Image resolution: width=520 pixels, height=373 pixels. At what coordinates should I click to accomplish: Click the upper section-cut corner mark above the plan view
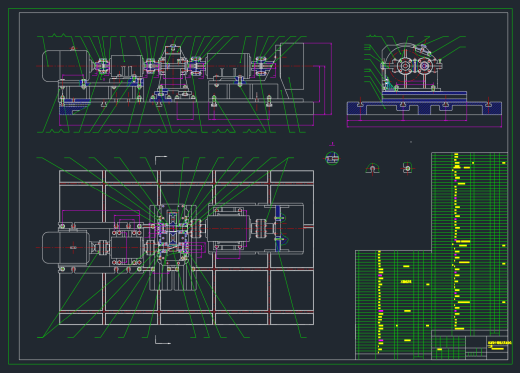(161, 160)
